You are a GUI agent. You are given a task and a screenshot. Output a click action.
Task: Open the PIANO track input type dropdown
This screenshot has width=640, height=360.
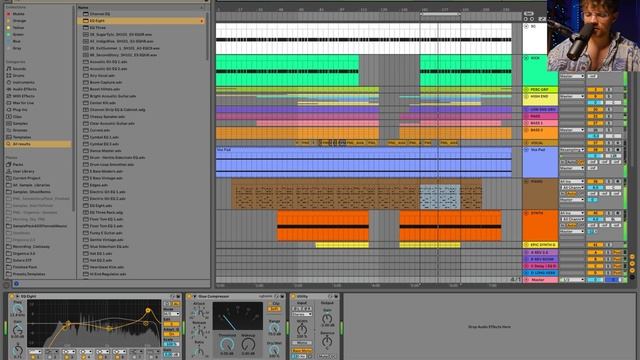(572, 182)
